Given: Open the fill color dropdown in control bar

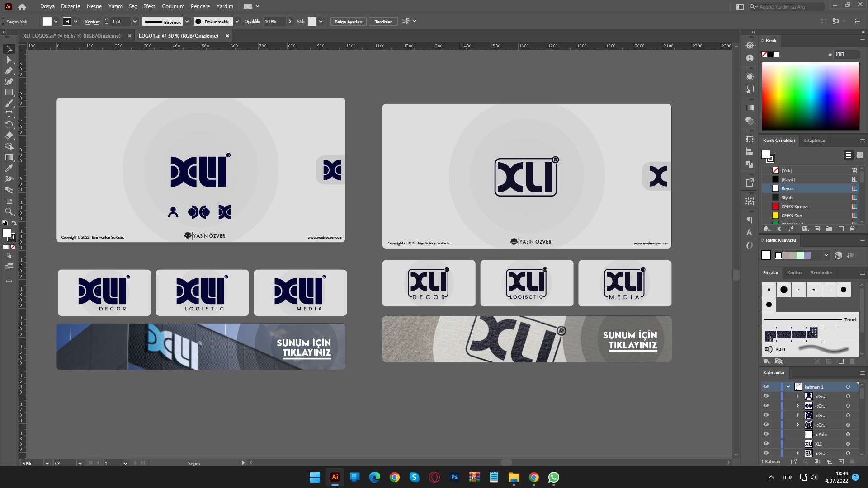Looking at the screenshot, I should pyautogui.click(x=56, y=22).
